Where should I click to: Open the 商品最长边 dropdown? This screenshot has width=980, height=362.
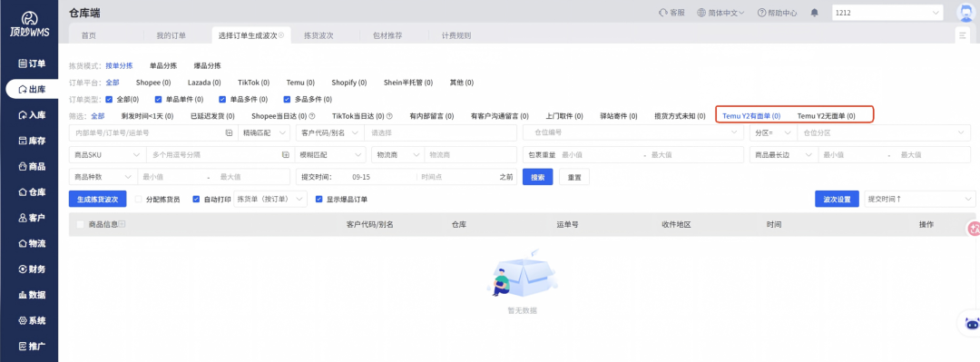point(784,154)
